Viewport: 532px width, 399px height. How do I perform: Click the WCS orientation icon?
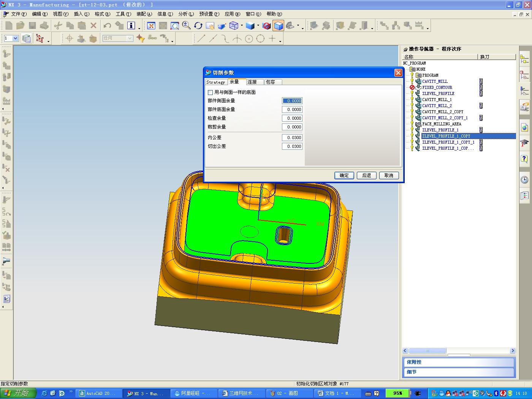pos(40,38)
